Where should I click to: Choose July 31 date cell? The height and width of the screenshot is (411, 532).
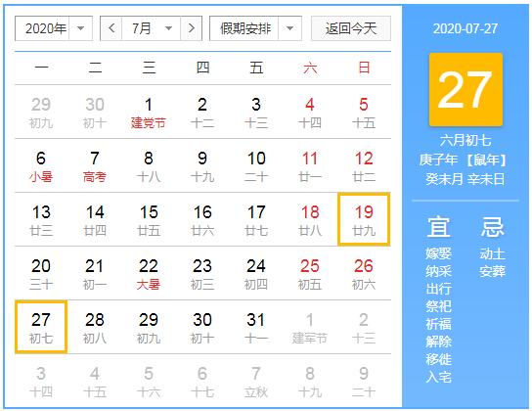256,328
